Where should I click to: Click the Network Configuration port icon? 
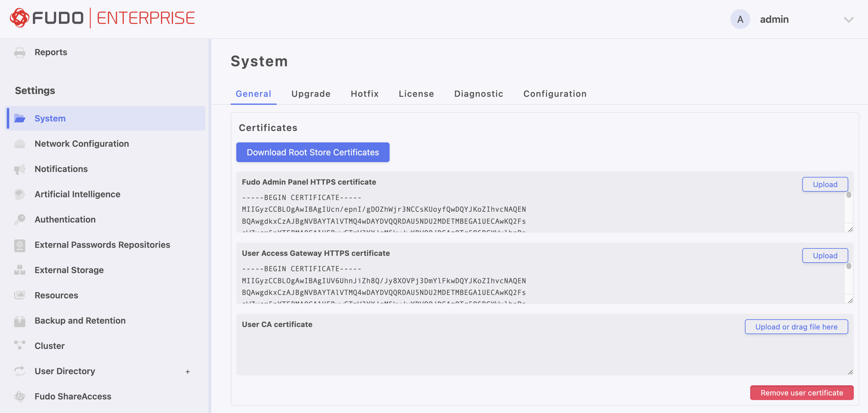pyautogui.click(x=19, y=144)
